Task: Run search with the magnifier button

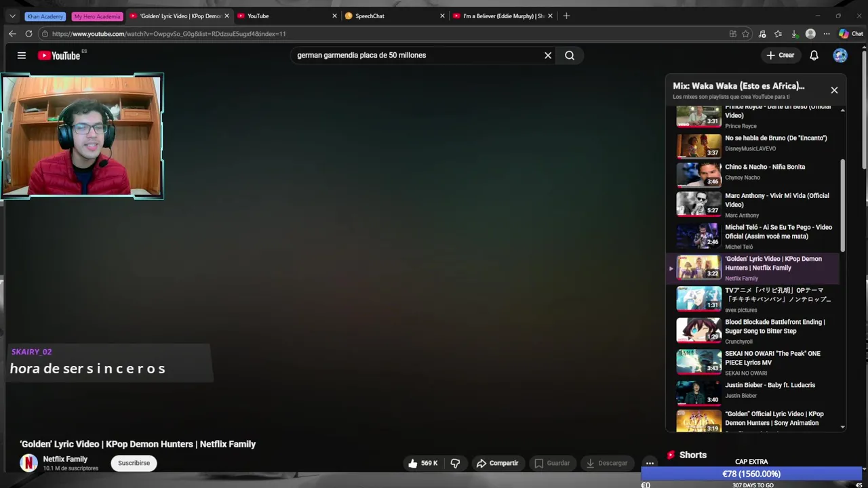Action: pyautogui.click(x=570, y=56)
